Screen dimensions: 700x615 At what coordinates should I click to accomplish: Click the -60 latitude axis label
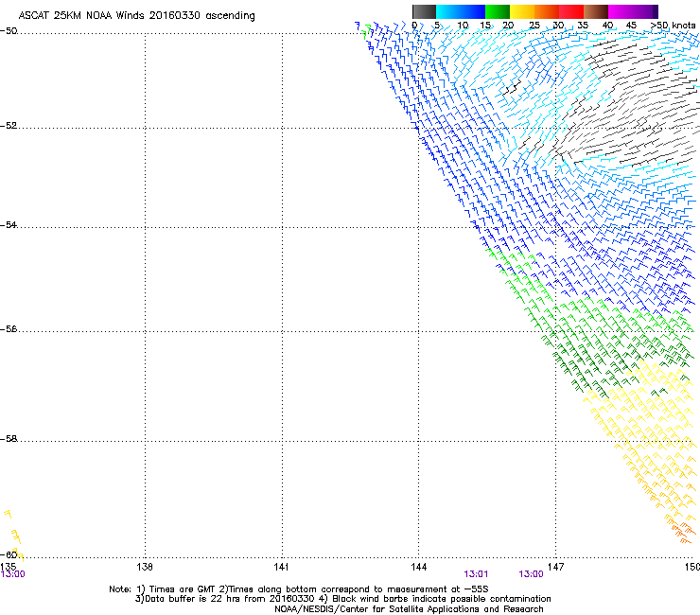9,554
